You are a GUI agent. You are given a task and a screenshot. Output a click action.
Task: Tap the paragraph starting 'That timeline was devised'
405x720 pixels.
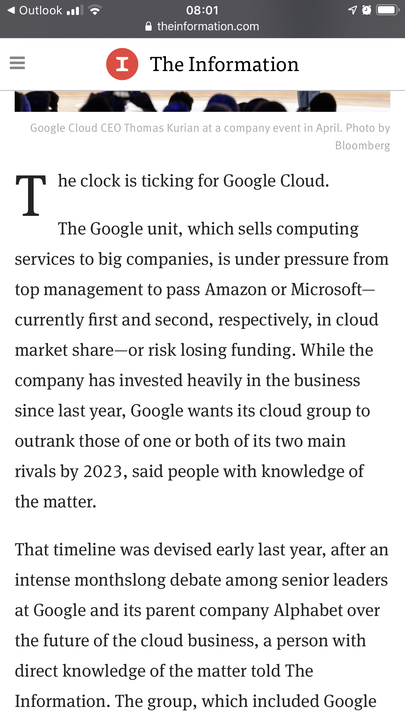(202, 625)
